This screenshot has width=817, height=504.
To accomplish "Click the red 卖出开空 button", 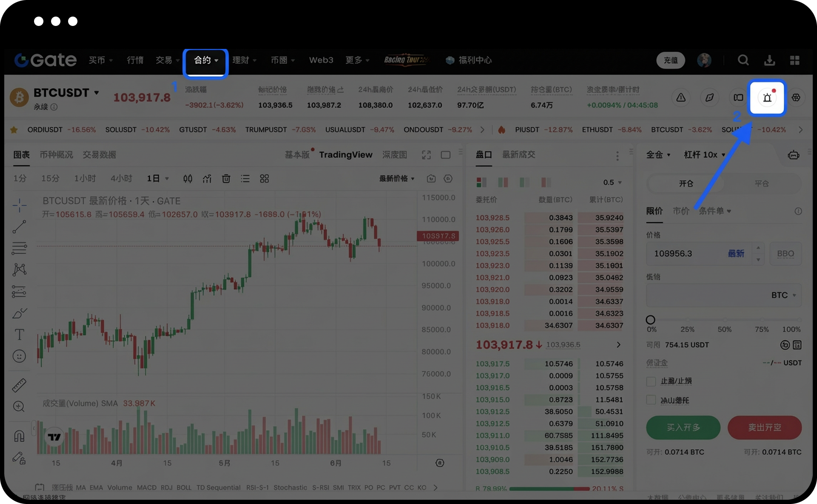I will coord(764,427).
